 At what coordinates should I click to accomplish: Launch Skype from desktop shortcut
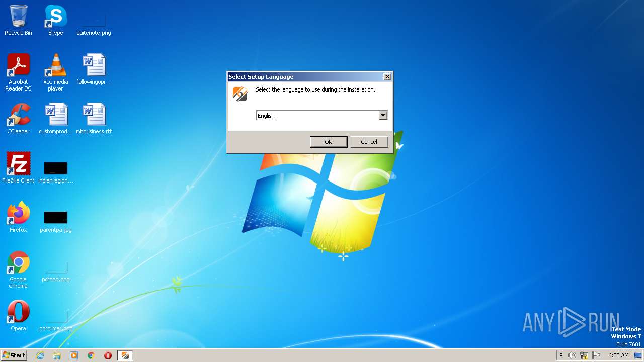tap(55, 20)
